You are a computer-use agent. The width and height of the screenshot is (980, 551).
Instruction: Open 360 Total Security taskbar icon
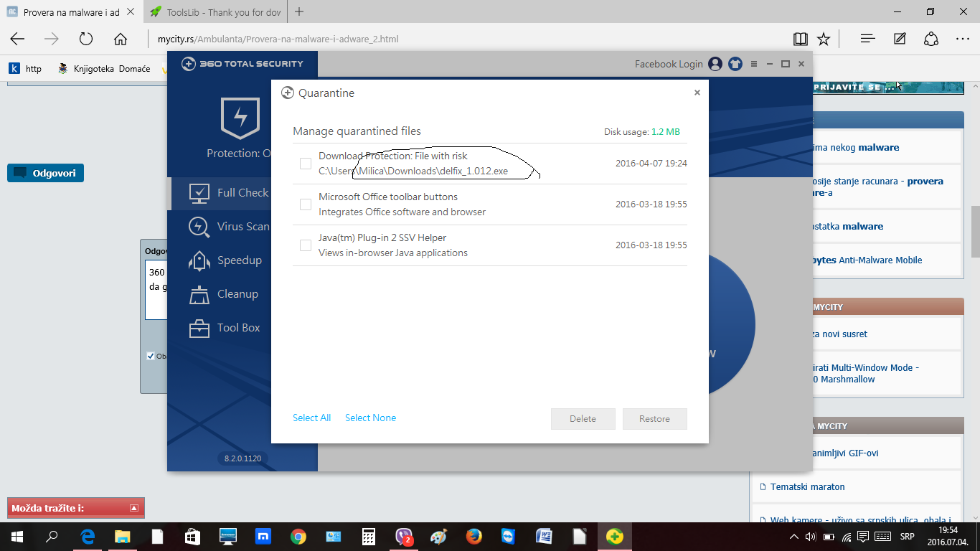pos(614,537)
